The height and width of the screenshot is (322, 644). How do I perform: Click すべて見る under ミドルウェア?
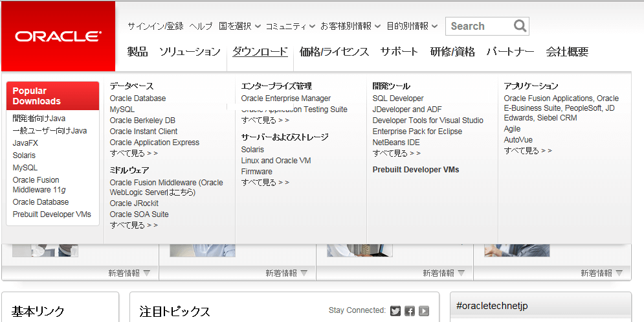[x=134, y=225]
